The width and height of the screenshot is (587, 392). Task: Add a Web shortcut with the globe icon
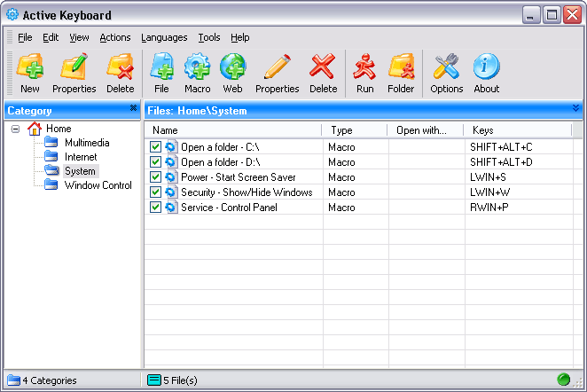point(233,67)
